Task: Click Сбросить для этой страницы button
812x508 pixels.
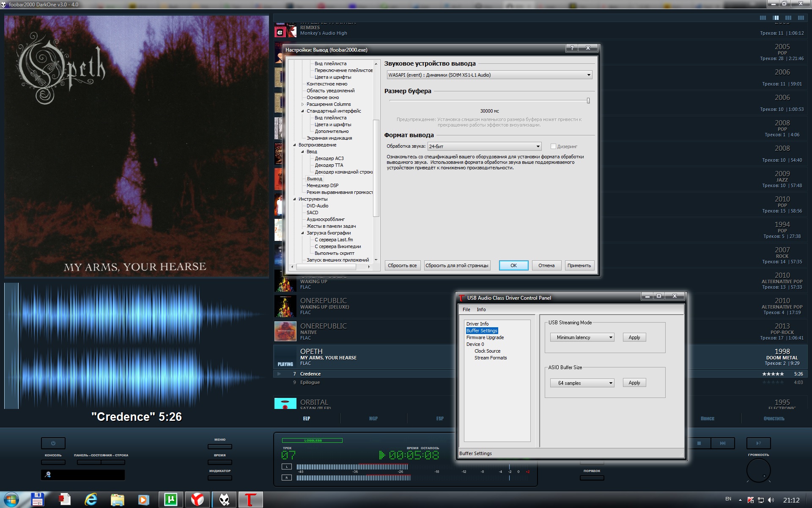Action: tap(457, 265)
